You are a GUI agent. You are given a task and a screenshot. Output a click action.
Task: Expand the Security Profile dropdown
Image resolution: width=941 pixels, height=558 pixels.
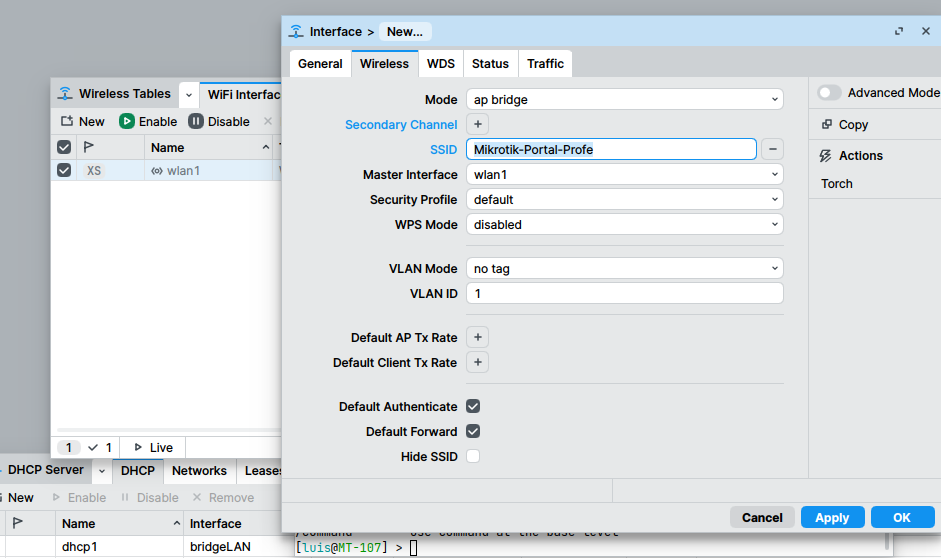tap(624, 200)
